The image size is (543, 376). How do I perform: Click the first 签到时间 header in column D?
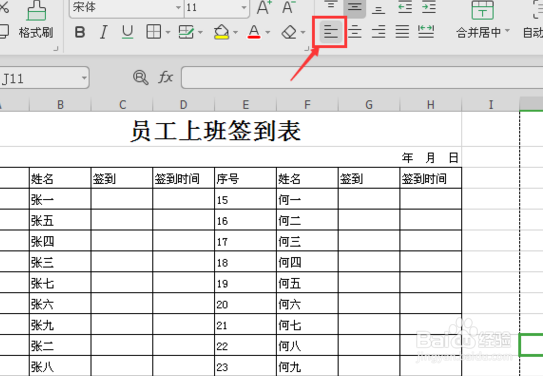point(184,179)
